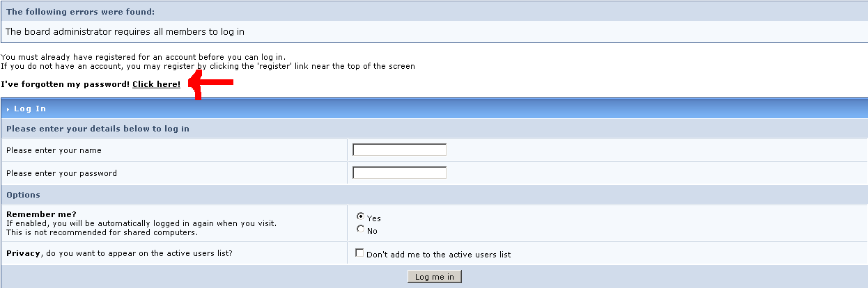This screenshot has height=288, width=868.
Task: Click the 'Privacy' label text
Action: coord(23,253)
